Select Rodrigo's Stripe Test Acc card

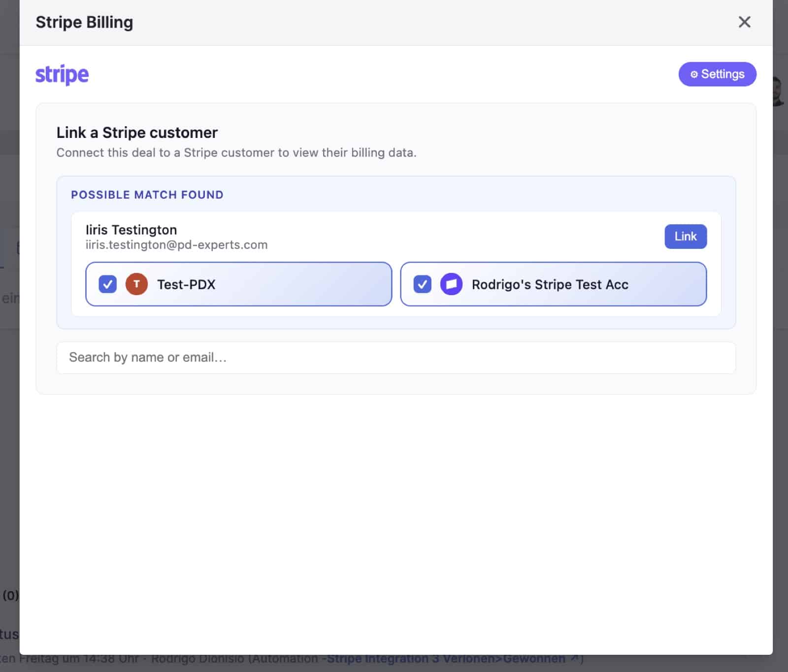pos(554,284)
